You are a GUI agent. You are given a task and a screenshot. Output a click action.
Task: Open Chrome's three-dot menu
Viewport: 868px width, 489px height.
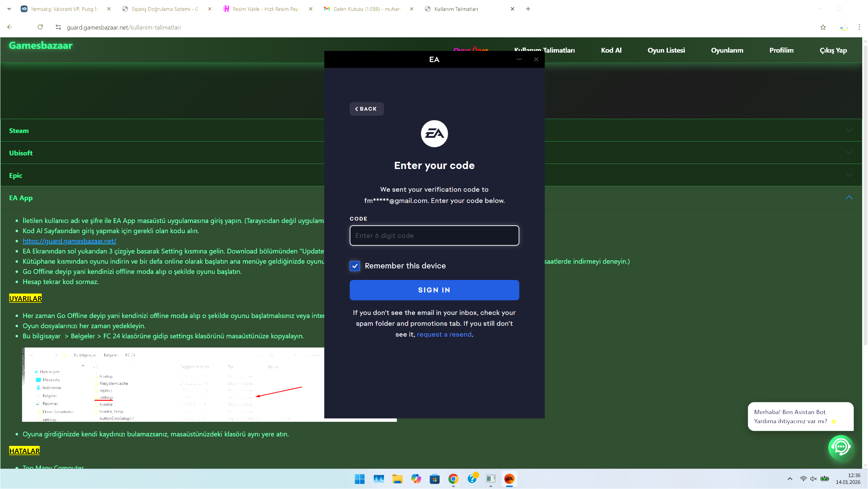click(x=859, y=27)
